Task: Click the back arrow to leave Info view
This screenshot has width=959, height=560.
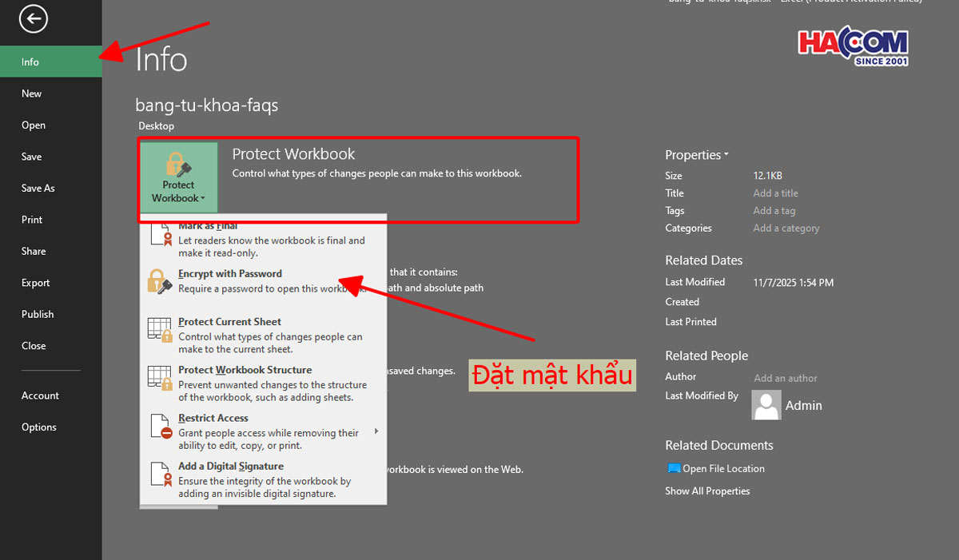Action: pyautogui.click(x=33, y=18)
